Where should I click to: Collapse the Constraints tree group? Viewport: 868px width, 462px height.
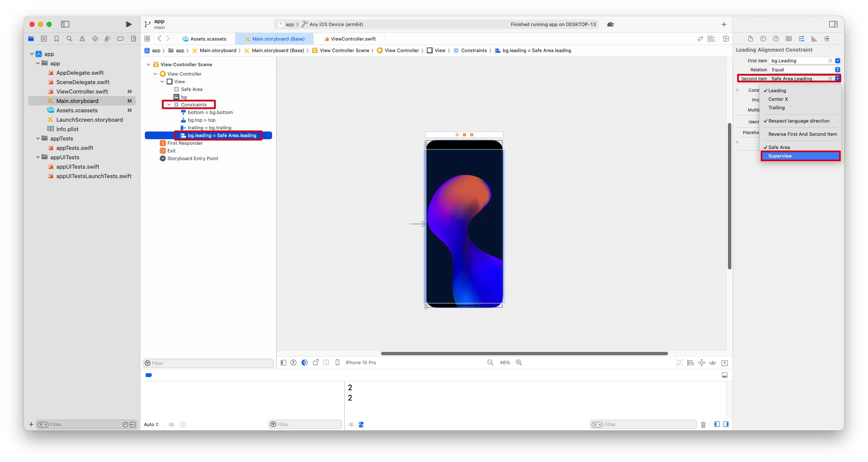pos(169,105)
